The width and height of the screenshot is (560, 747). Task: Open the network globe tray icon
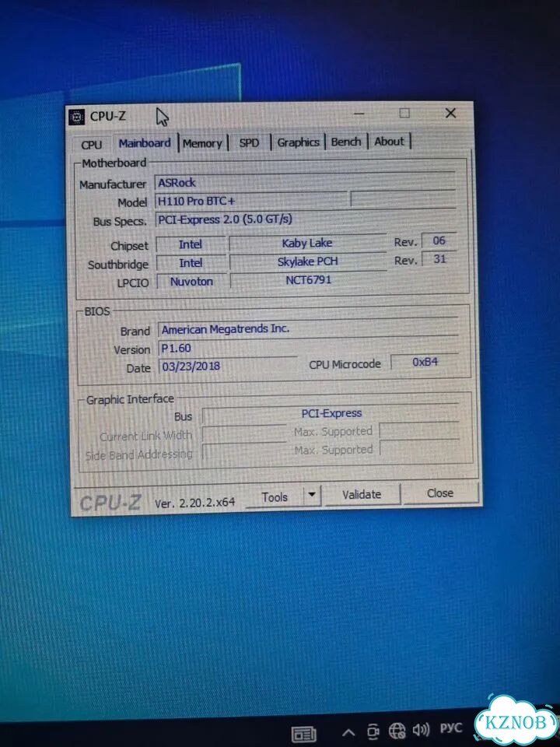point(397,731)
